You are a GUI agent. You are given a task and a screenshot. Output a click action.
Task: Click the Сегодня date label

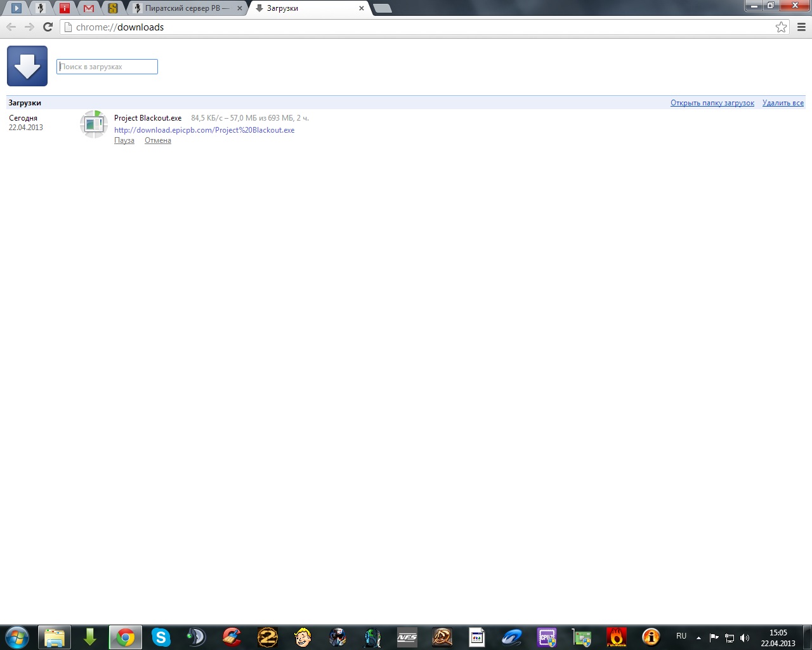click(x=23, y=118)
